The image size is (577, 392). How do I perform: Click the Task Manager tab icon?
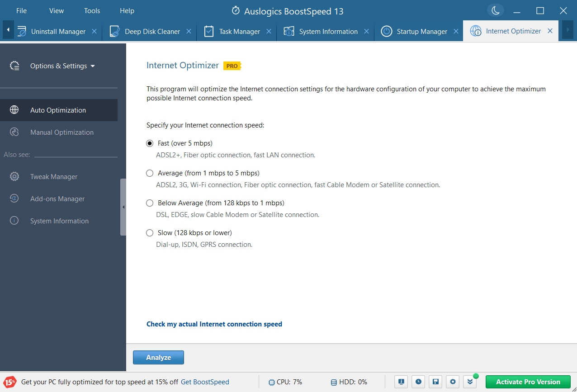pos(208,31)
